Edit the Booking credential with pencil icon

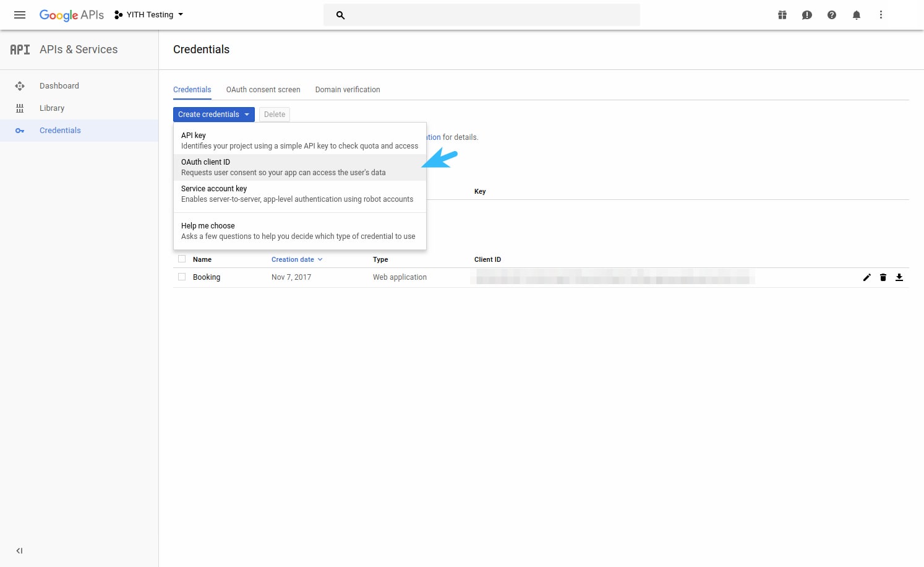[867, 277]
